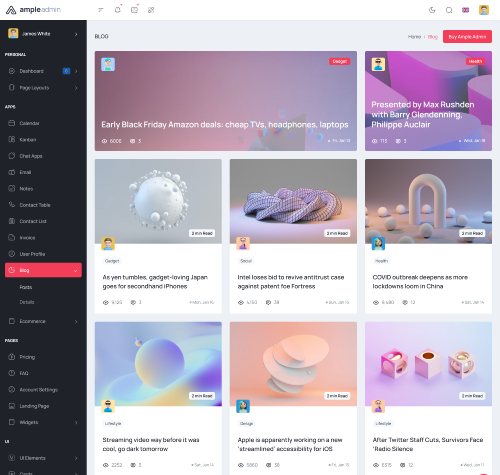Open the language flag selector
Viewport: 500px width, 475px height.
click(x=466, y=10)
